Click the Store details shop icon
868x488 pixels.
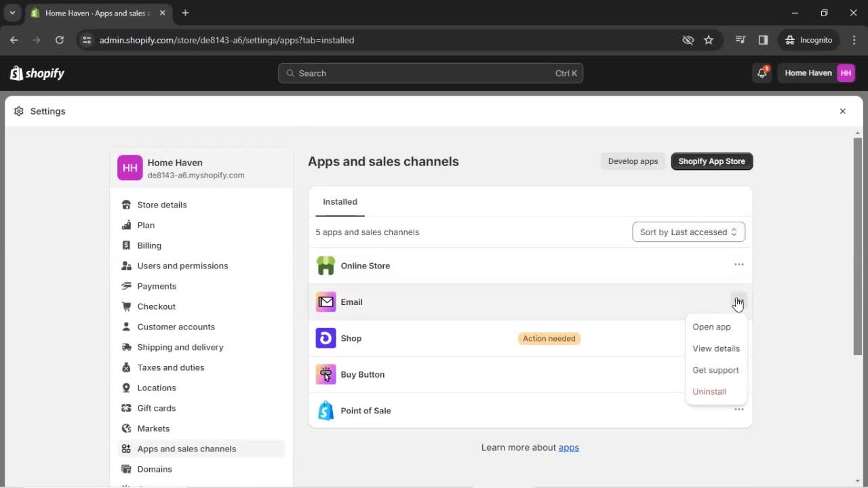(126, 205)
